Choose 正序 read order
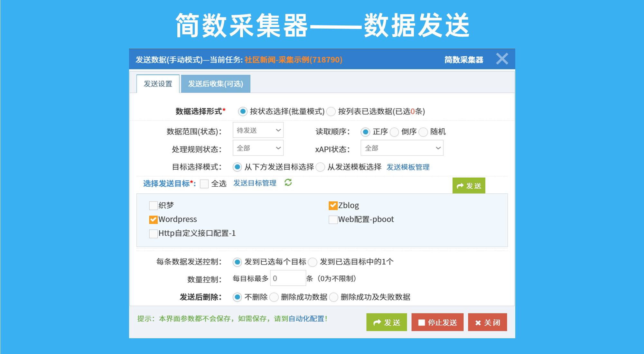This screenshot has height=354, width=644. pyautogui.click(x=365, y=132)
